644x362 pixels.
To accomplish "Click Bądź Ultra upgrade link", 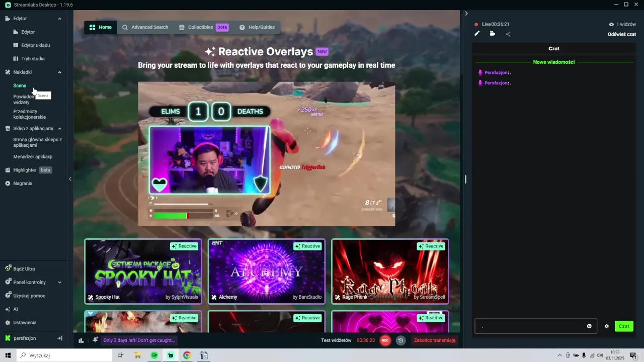I will (x=20, y=269).
